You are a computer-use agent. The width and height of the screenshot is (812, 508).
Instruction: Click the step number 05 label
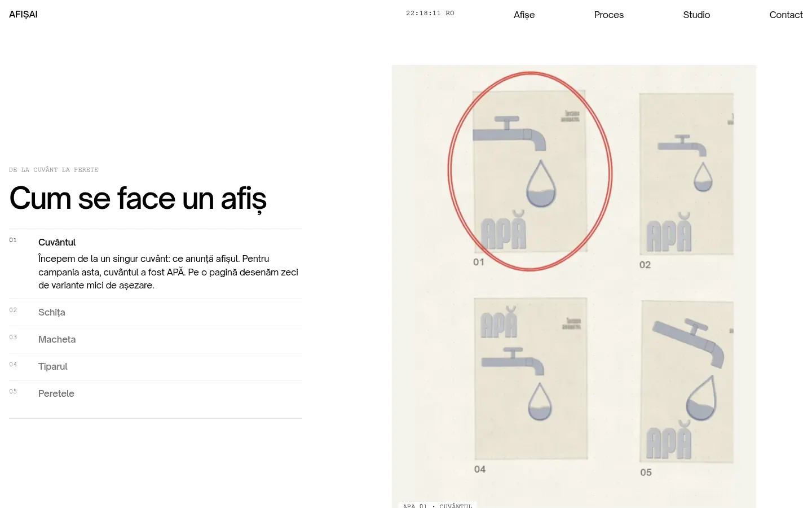point(13,391)
